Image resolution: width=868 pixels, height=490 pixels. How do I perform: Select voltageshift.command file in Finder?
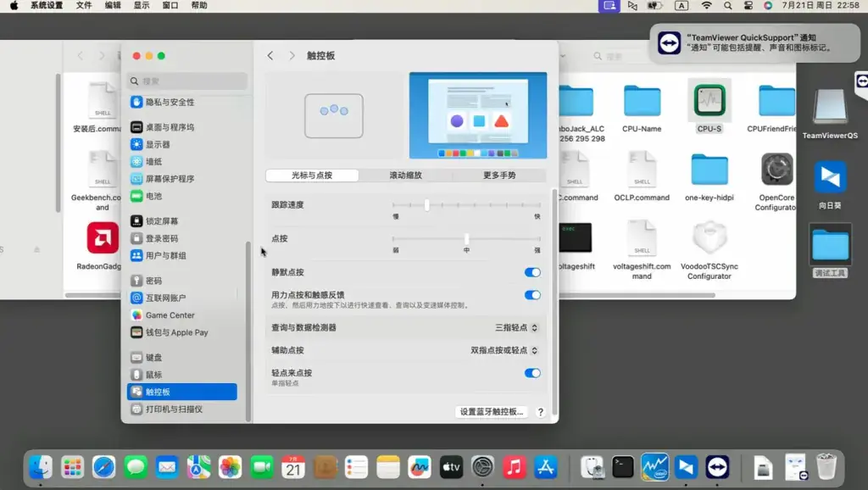(x=642, y=238)
